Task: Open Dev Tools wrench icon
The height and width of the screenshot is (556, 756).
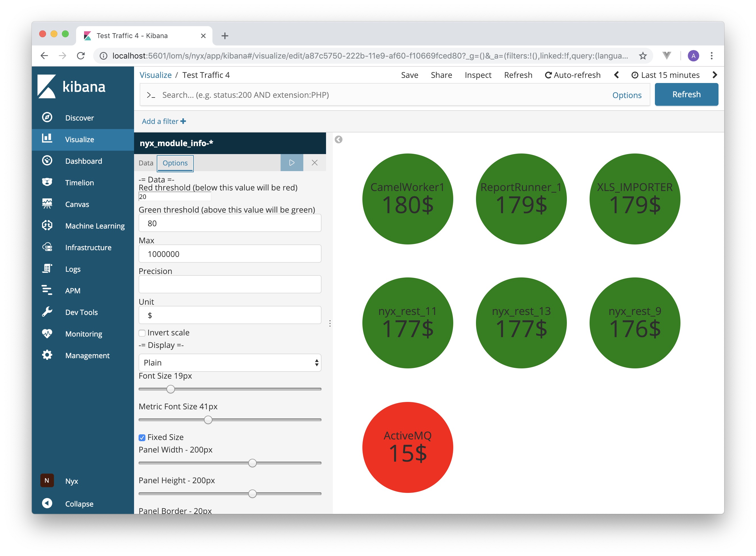Action: 47,312
